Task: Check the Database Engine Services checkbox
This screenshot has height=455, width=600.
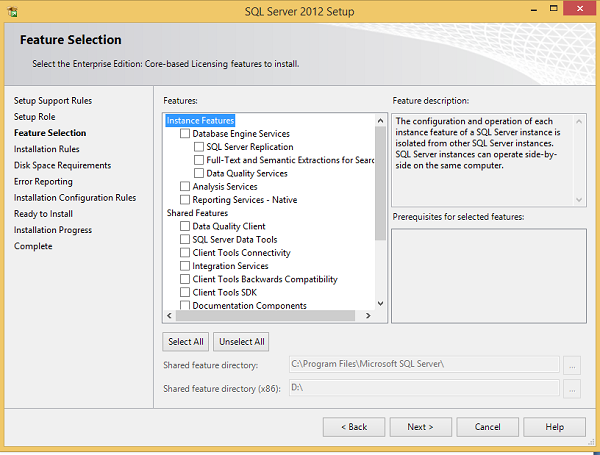Action: (185, 133)
